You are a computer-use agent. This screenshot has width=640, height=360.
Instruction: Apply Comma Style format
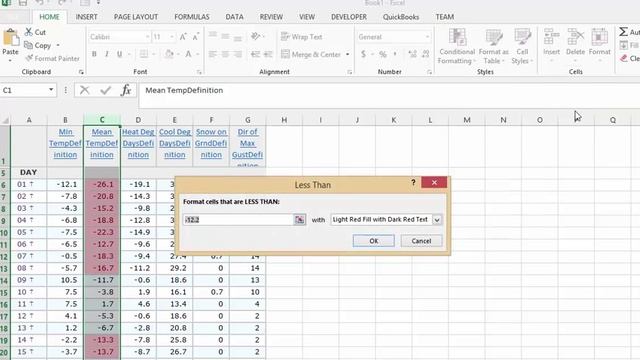point(395,54)
